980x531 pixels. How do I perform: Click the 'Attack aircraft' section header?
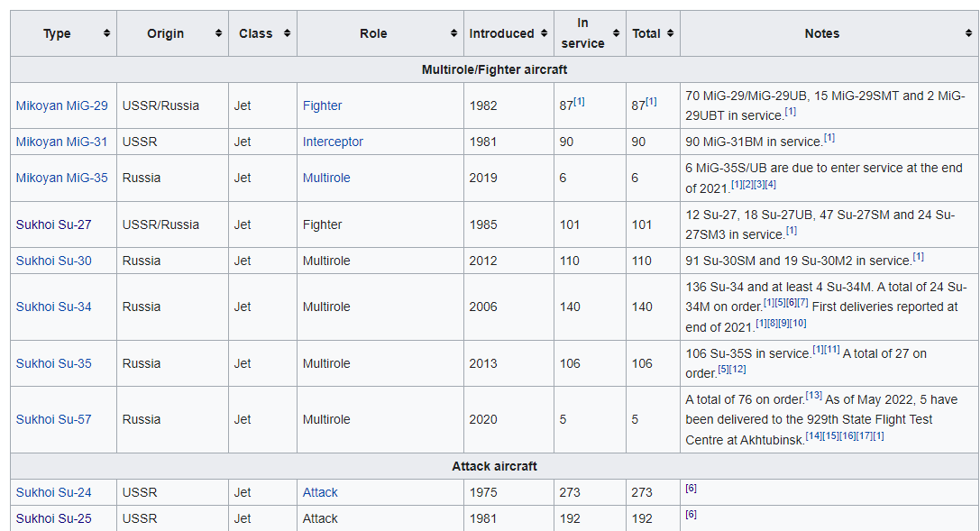(494, 467)
